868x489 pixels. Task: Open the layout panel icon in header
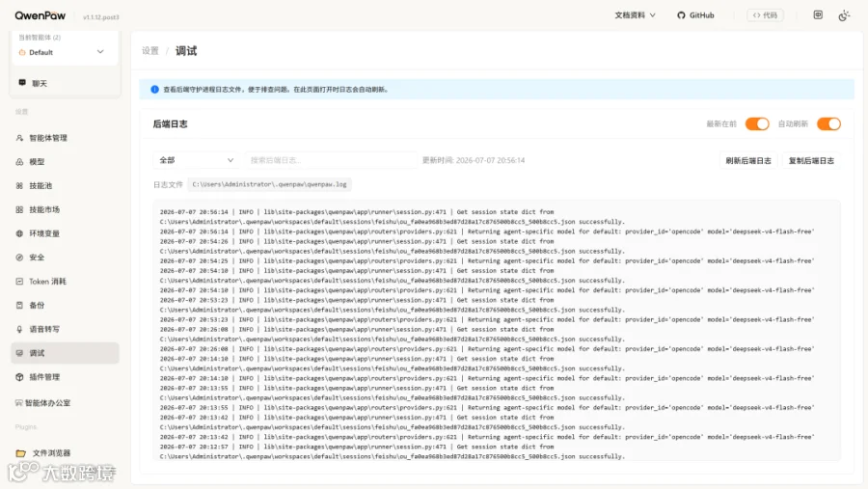coord(818,15)
